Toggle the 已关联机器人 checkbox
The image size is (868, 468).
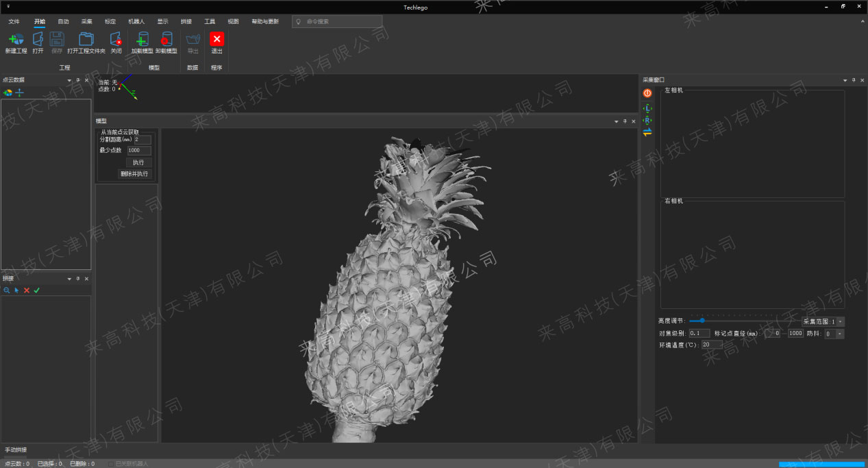(x=111, y=464)
